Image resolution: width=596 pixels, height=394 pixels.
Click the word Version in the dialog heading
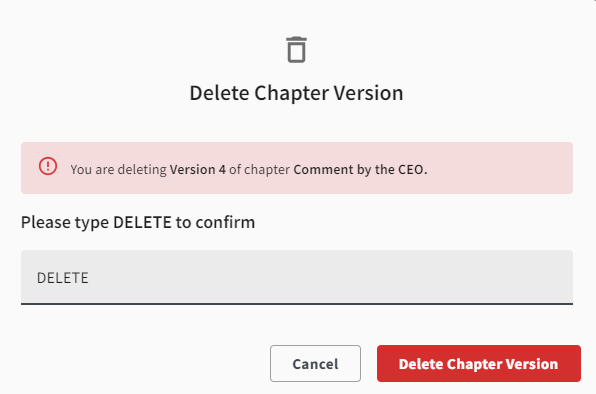pos(368,93)
